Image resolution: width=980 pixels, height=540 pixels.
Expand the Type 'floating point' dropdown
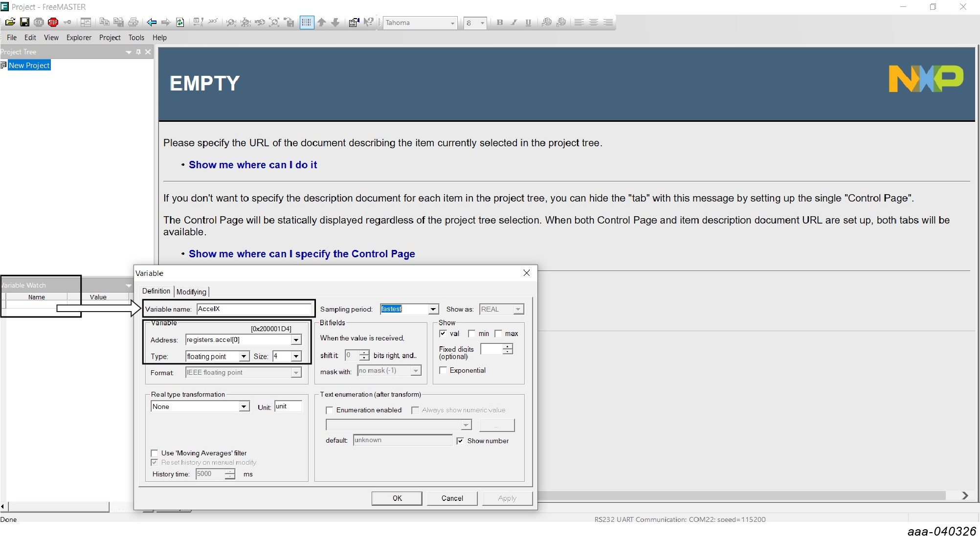pyautogui.click(x=244, y=357)
